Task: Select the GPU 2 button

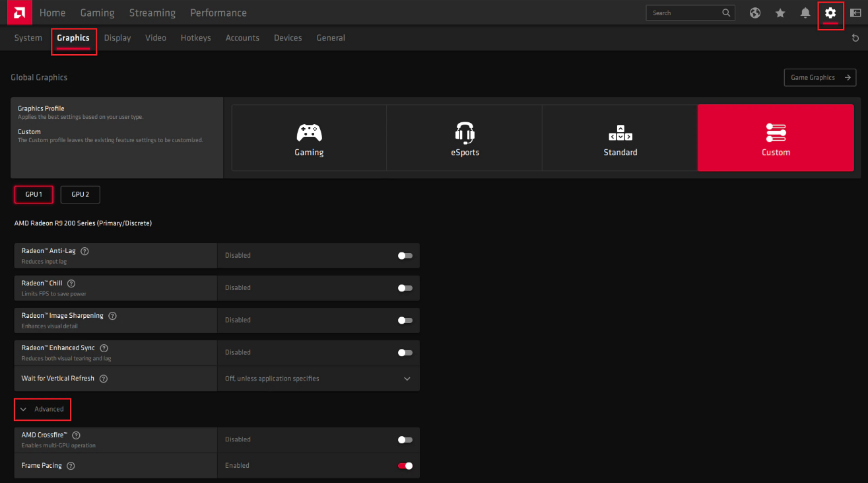Action: tap(81, 194)
